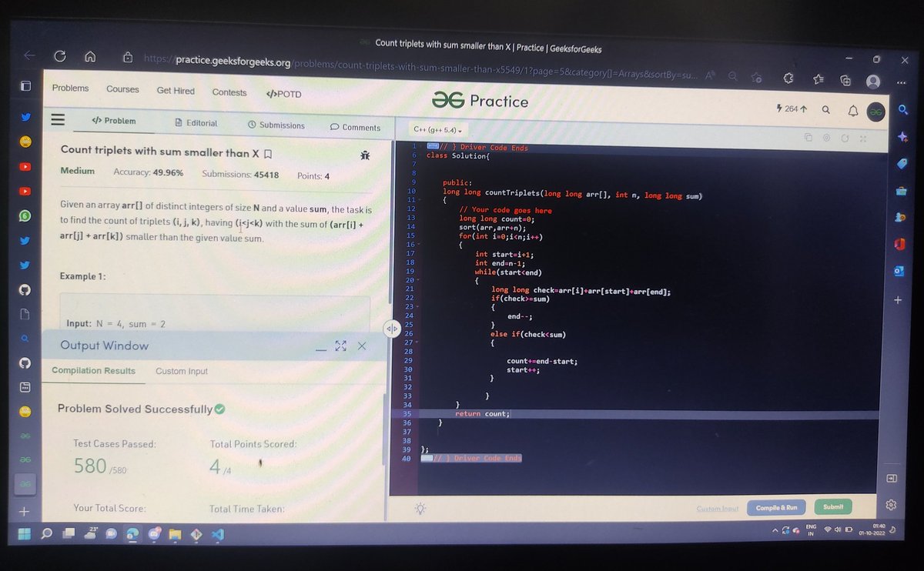Image resolution: width=924 pixels, height=571 pixels.
Task: Open the Favorites list icon
Action: [x=818, y=78]
